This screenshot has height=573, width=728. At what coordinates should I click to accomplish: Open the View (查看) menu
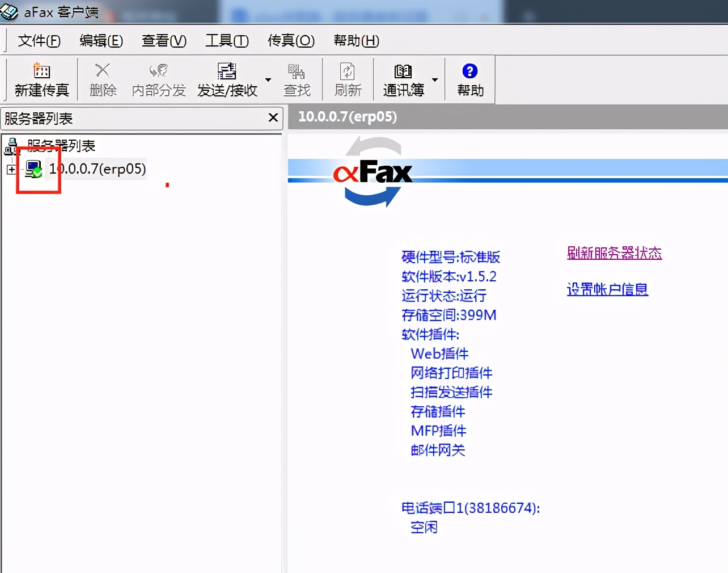tap(164, 40)
